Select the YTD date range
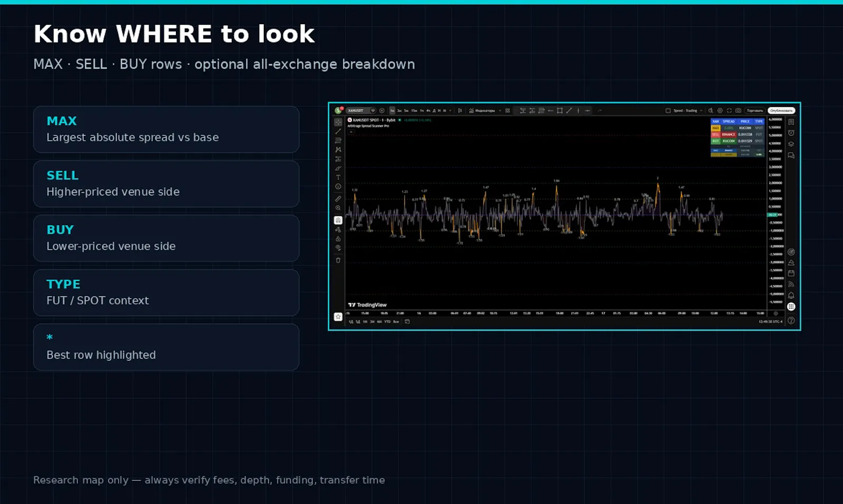Viewport: 843px width, 504px height. tap(387, 322)
